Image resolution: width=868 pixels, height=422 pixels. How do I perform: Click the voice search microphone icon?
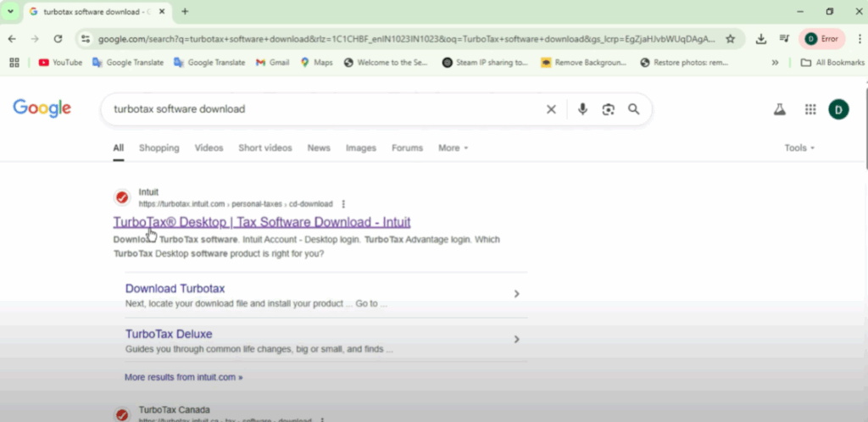pyautogui.click(x=582, y=109)
